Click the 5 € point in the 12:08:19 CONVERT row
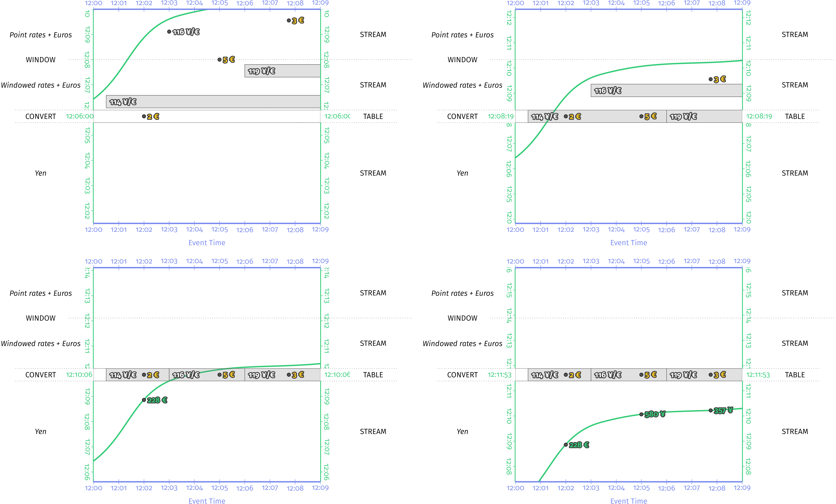The height and width of the screenshot is (504, 836). click(641, 116)
